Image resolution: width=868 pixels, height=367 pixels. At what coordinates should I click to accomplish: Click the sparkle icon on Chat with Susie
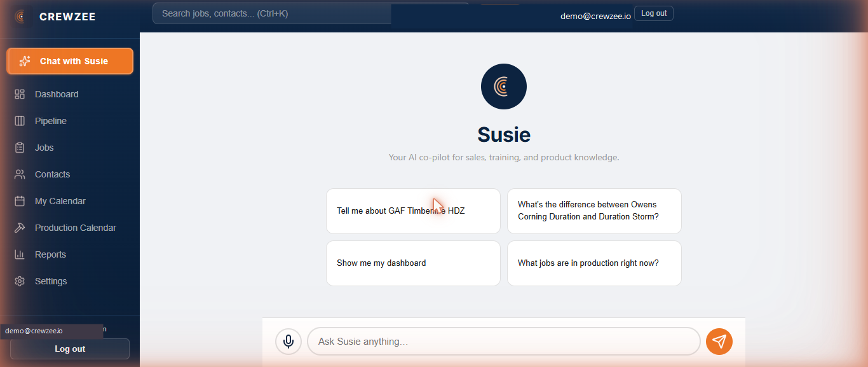tap(25, 61)
